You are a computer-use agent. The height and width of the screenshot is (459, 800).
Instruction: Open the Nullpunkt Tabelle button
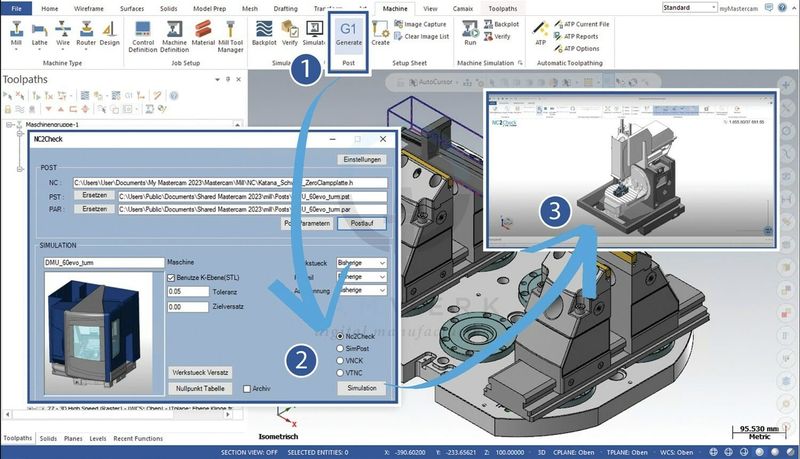tap(200, 389)
